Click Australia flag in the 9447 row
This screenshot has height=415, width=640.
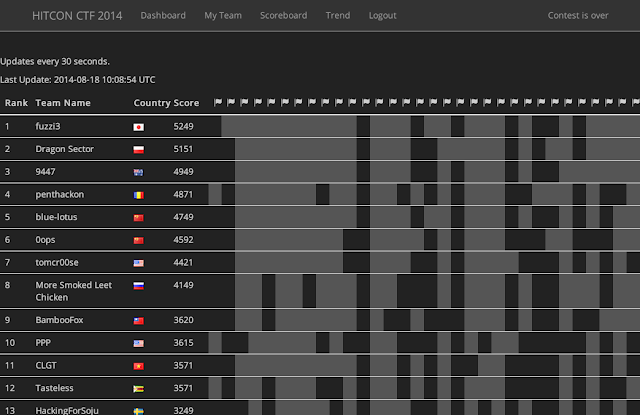(x=138, y=173)
